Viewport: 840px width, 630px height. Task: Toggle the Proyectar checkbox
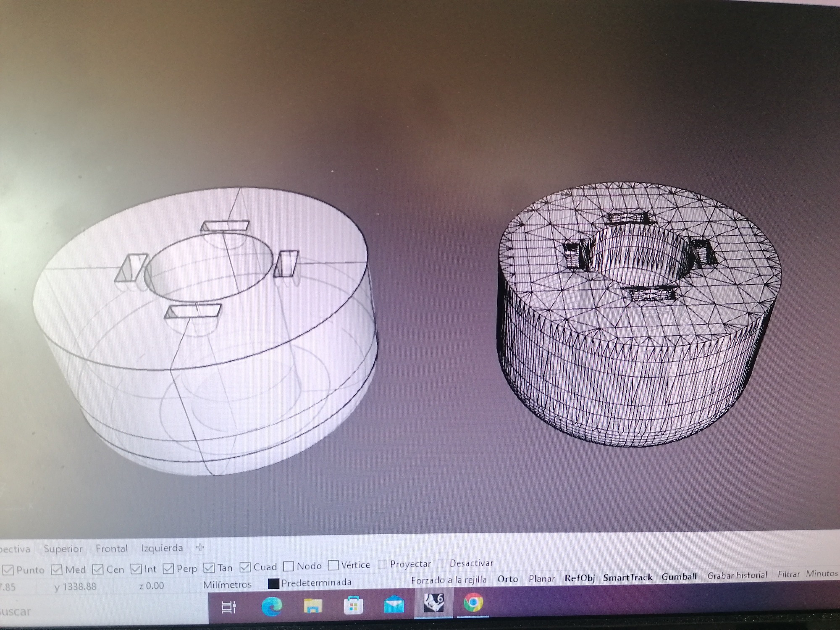[382, 564]
